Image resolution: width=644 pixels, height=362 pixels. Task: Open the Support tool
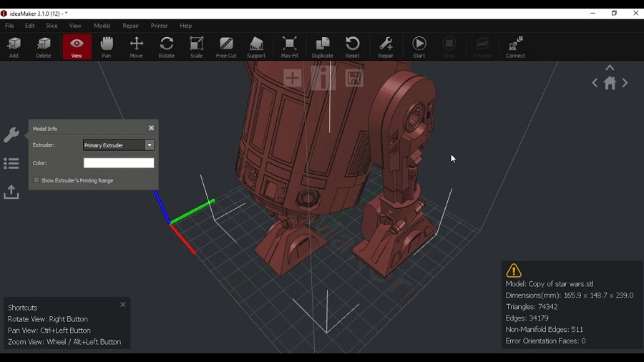(x=256, y=47)
